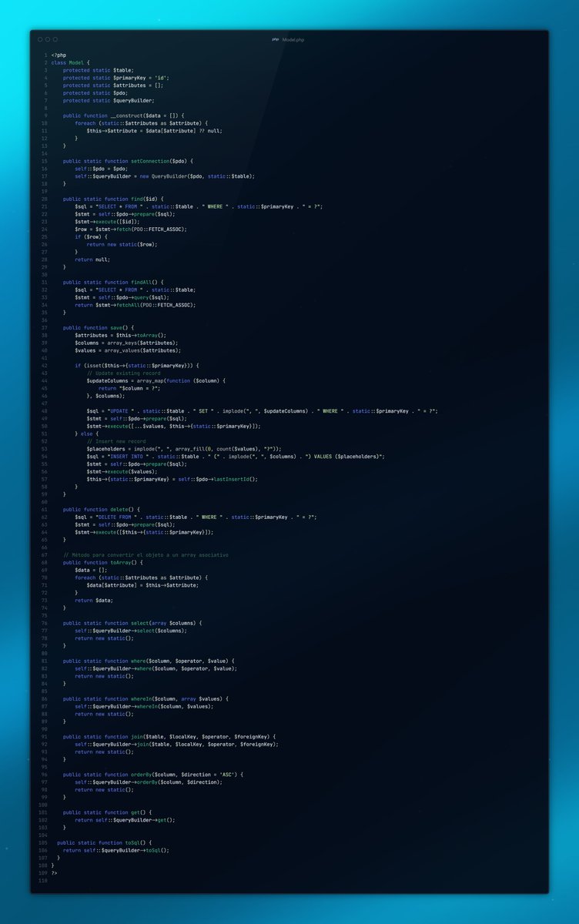Image resolution: width=579 pixels, height=924 pixels.
Task: Click the 'select(array $columns)' function signature
Action: [132, 623]
